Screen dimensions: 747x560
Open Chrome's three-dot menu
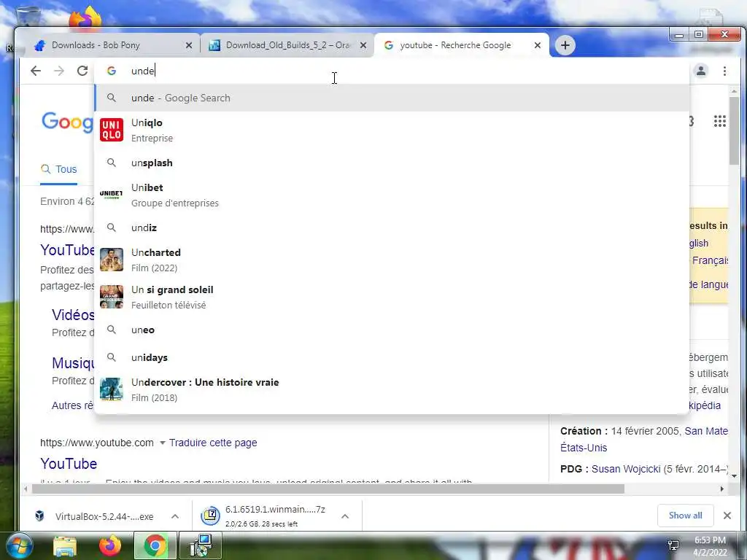coord(724,71)
